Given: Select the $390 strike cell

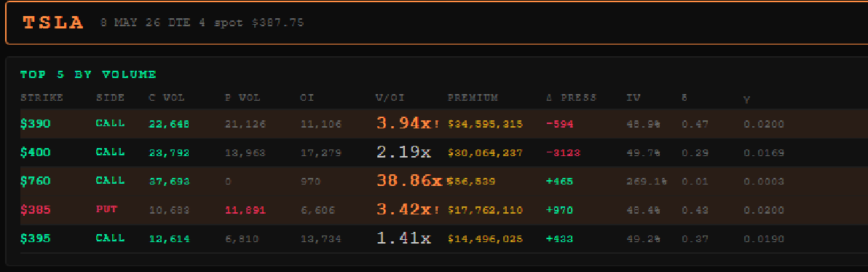Looking at the screenshot, I should tap(36, 123).
